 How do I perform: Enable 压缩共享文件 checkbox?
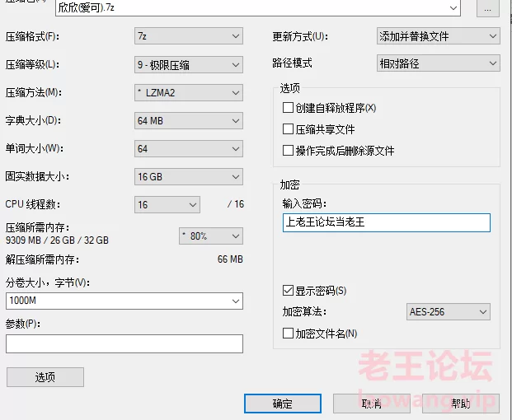click(288, 129)
